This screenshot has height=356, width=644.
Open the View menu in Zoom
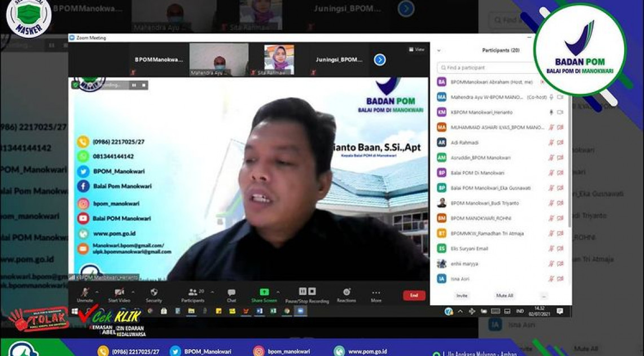click(x=417, y=49)
